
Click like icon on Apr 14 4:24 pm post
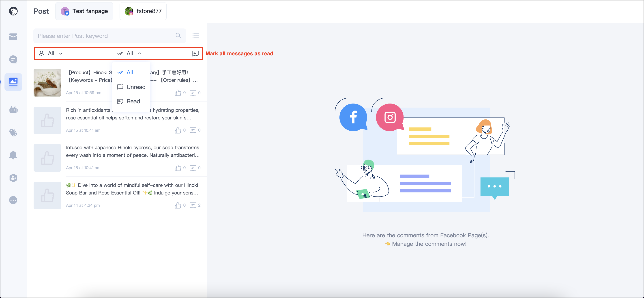click(x=178, y=205)
